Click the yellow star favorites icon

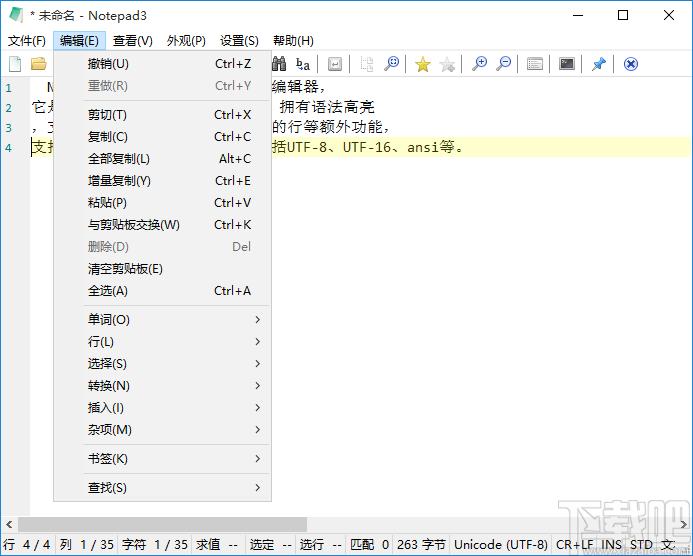pos(423,65)
